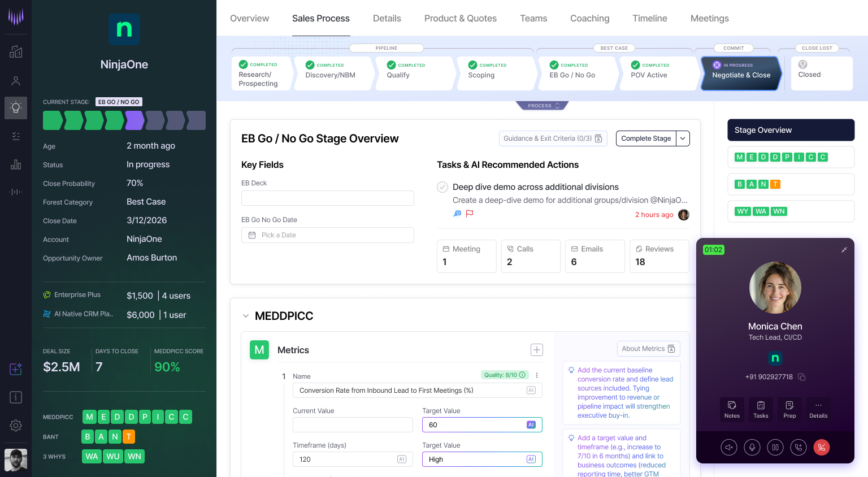Screen dimensions: 868x477
Task: Click the Complete Stage button
Action: click(646, 138)
